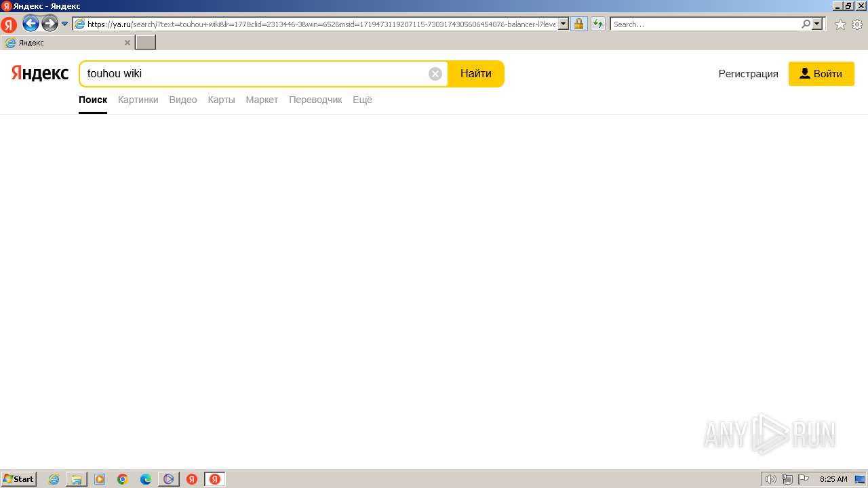Expand the address bar history dropdown

[564, 24]
